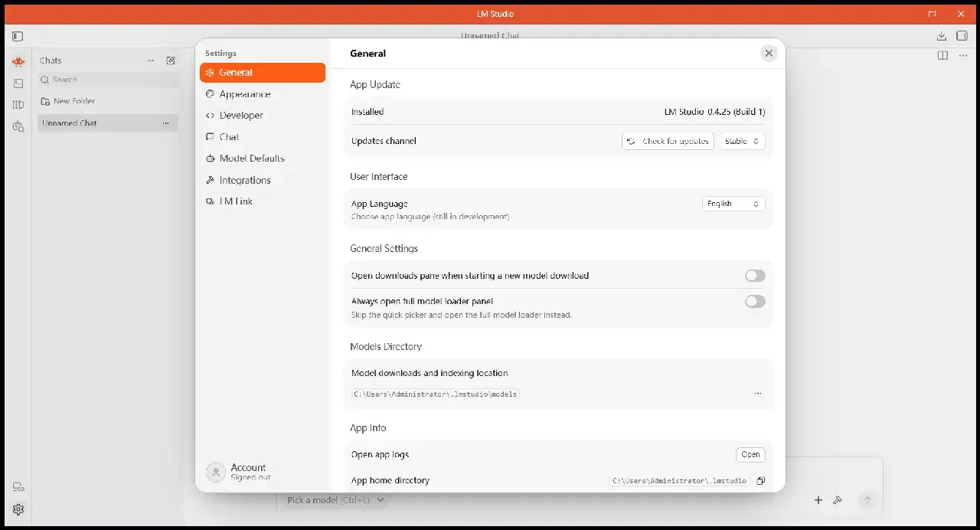Open the LM Link settings tab
Image resolution: width=980 pixels, height=530 pixels.
263,201
